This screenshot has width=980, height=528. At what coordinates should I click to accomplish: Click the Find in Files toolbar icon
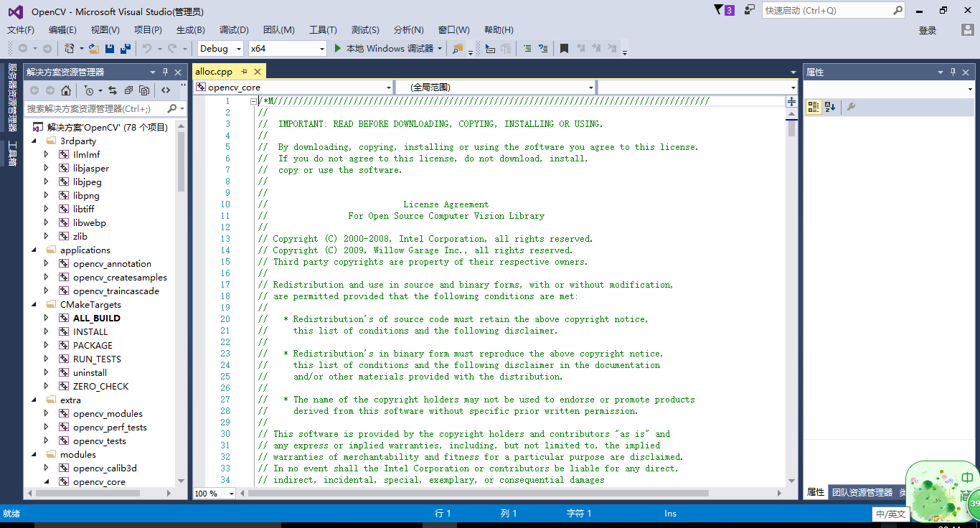click(458, 48)
